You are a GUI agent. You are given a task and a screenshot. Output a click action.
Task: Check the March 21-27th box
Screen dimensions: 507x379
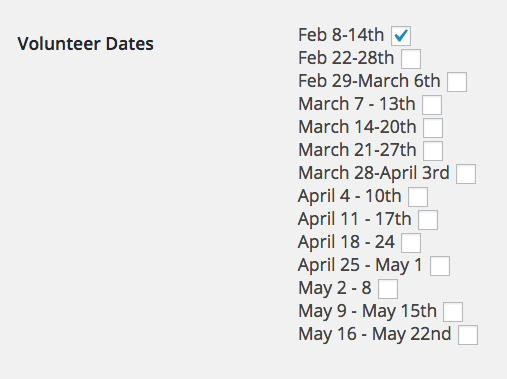(433, 151)
